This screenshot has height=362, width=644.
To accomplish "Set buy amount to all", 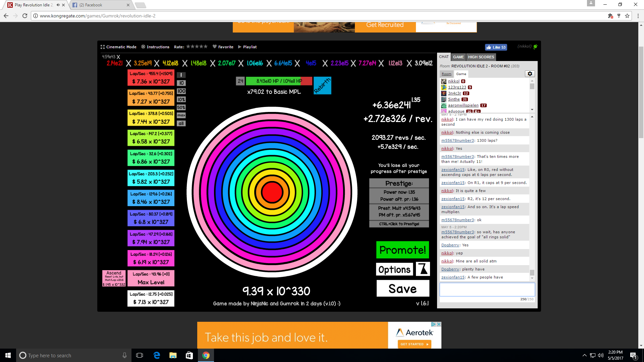I will pos(181,123).
